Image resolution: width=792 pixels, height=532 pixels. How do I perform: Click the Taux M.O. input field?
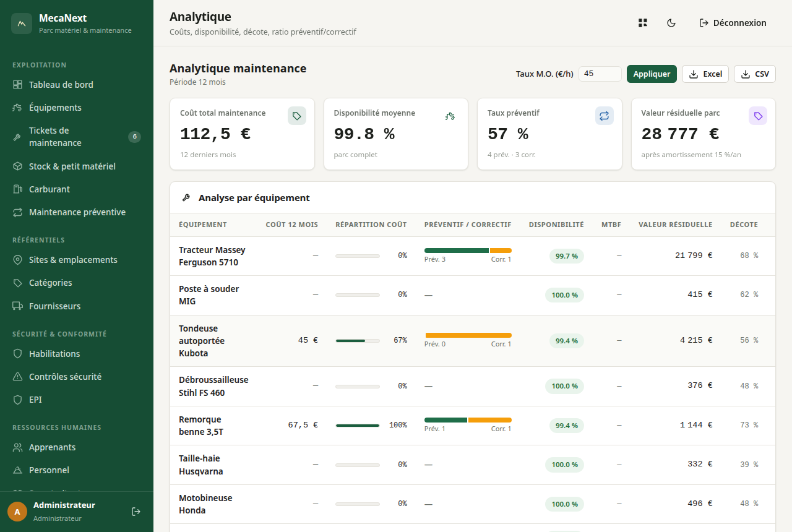pos(600,74)
